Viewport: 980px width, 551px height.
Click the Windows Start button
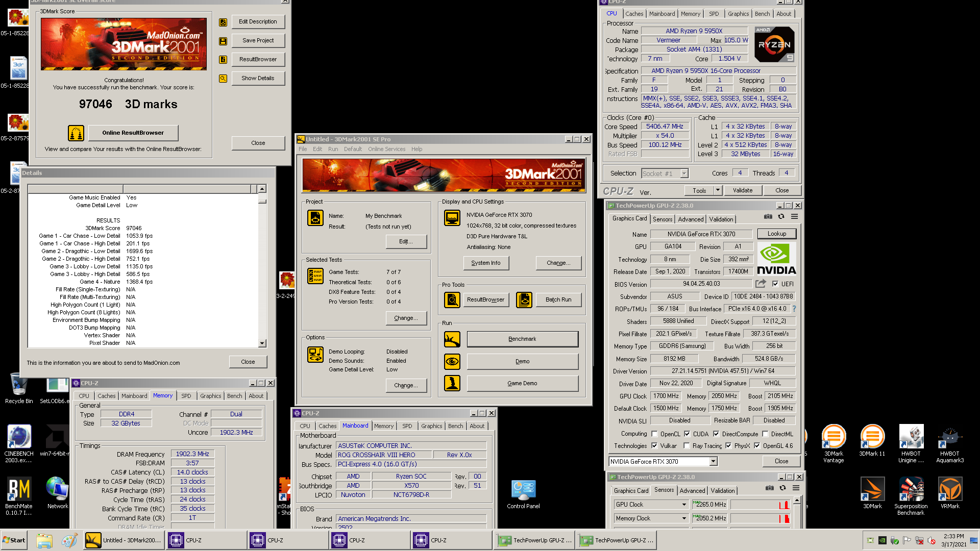pos(14,540)
